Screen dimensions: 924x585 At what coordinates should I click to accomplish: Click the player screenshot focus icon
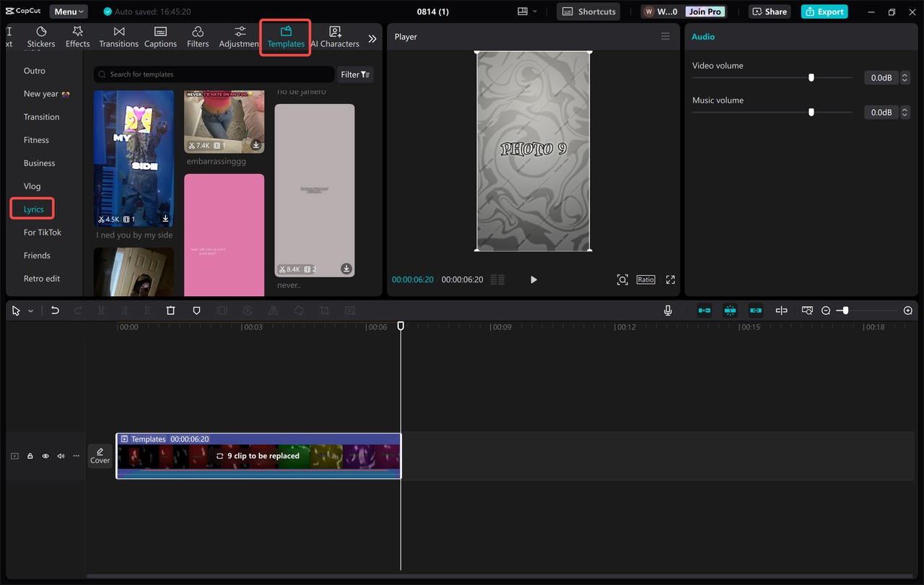622,279
